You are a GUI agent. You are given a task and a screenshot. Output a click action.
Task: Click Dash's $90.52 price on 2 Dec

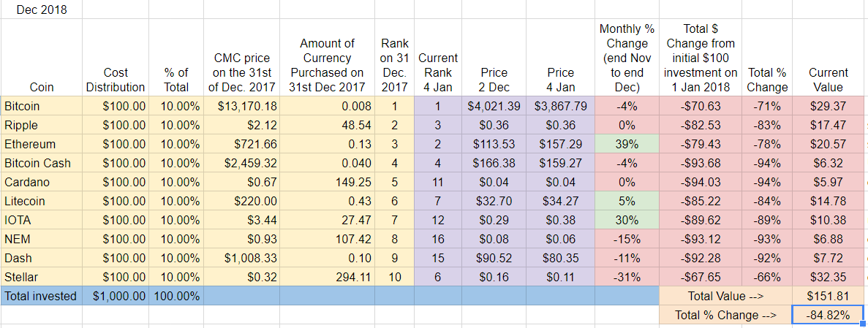(494, 258)
